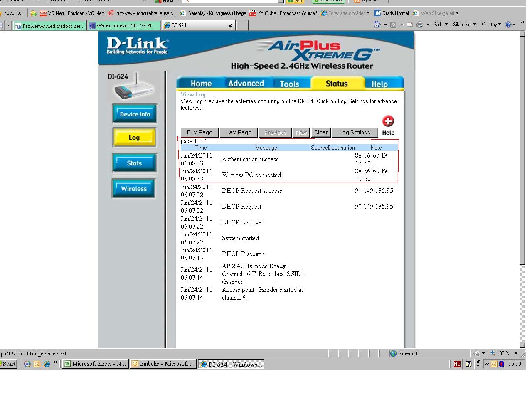532x399 pixels.
Task: Open the Wireless sidebar page
Action: point(134,188)
